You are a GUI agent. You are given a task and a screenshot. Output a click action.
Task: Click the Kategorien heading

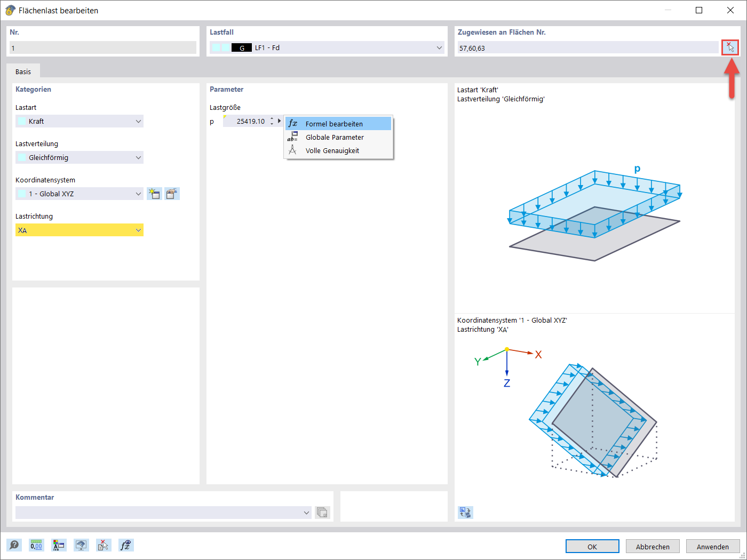33,89
